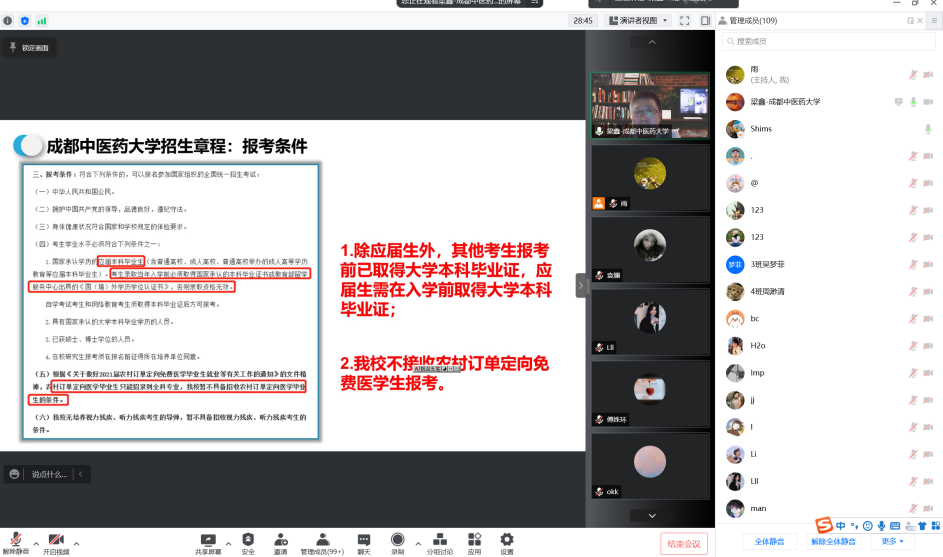Viewport: 943px width, 557px height.
Task: Select member row jj
Action: pyautogui.click(x=829, y=400)
